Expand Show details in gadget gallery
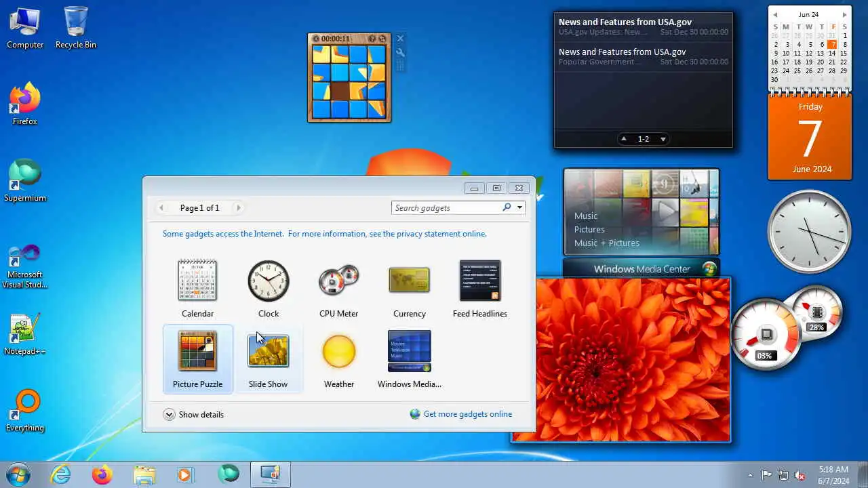 click(x=194, y=414)
